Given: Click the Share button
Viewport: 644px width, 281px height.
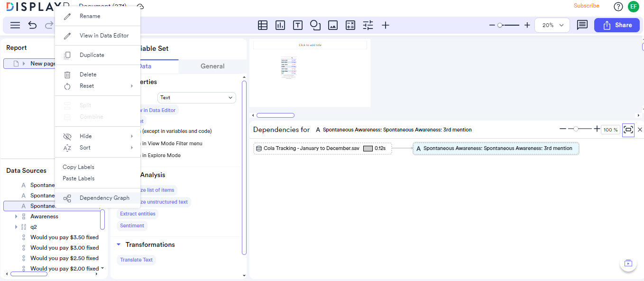Looking at the screenshot, I should click(x=616, y=25).
